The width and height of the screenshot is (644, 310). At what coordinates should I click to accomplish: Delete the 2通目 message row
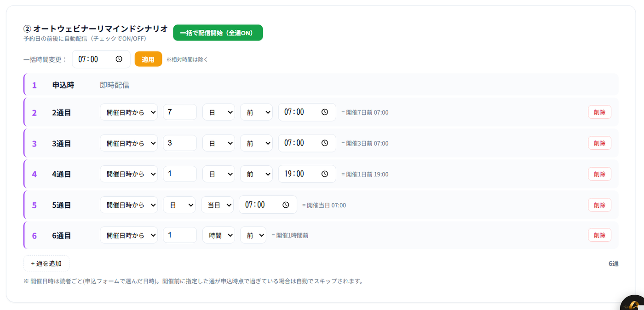(x=599, y=112)
